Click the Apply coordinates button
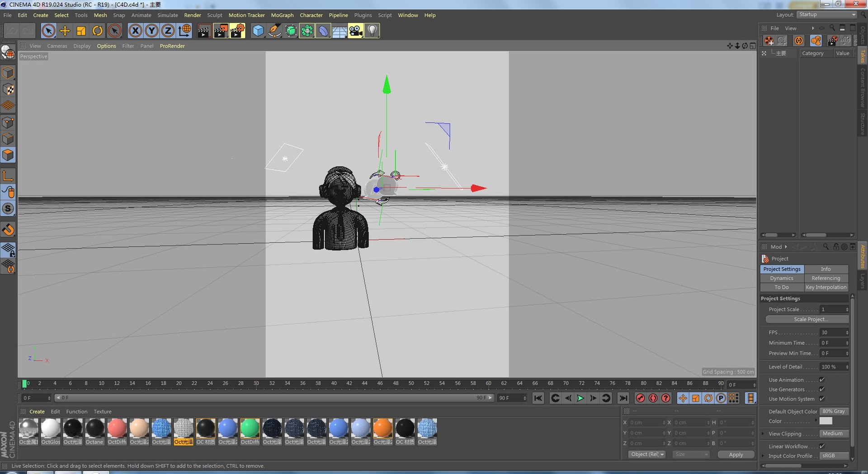The width and height of the screenshot is (868, 474). pos(736,455)
